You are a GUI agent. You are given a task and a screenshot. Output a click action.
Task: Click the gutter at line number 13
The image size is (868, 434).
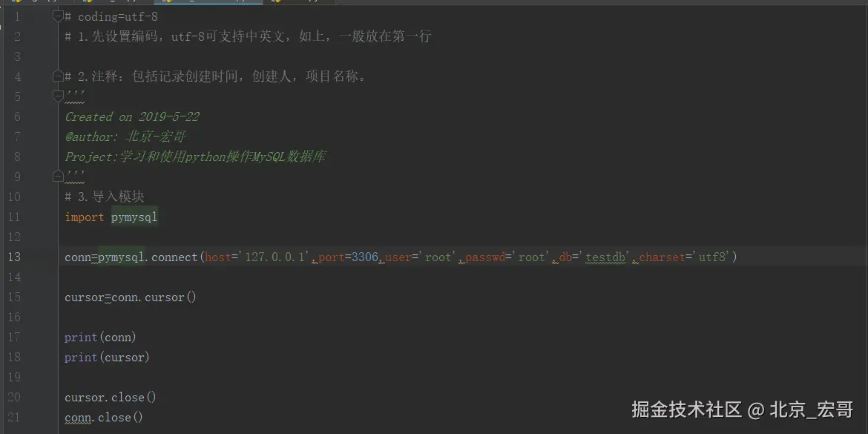[14, 257]
